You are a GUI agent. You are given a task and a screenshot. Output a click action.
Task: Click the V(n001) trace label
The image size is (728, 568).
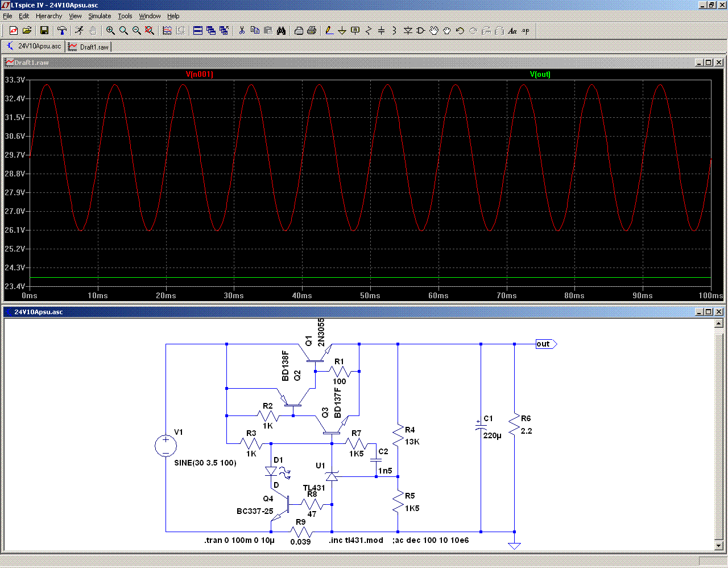coord(199,74)
